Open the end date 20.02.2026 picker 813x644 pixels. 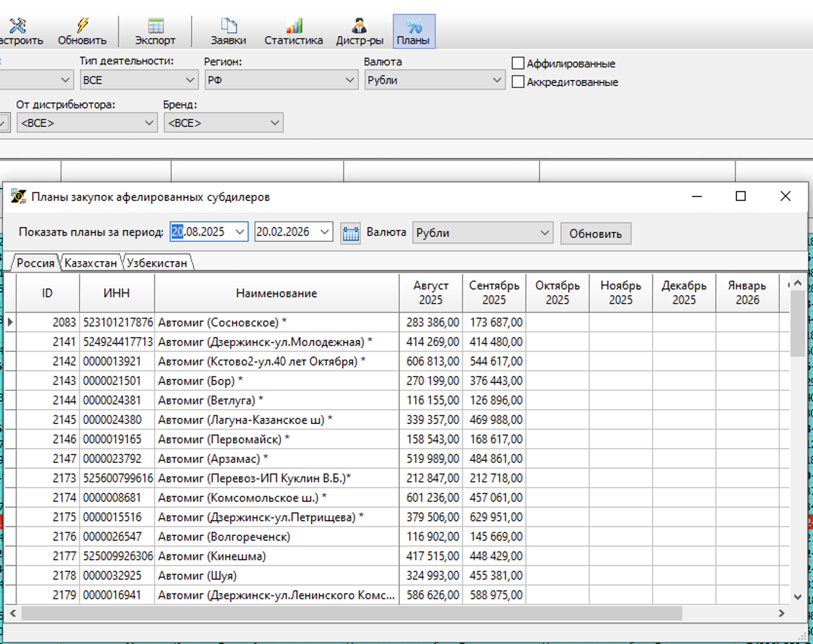click(325, 232)
